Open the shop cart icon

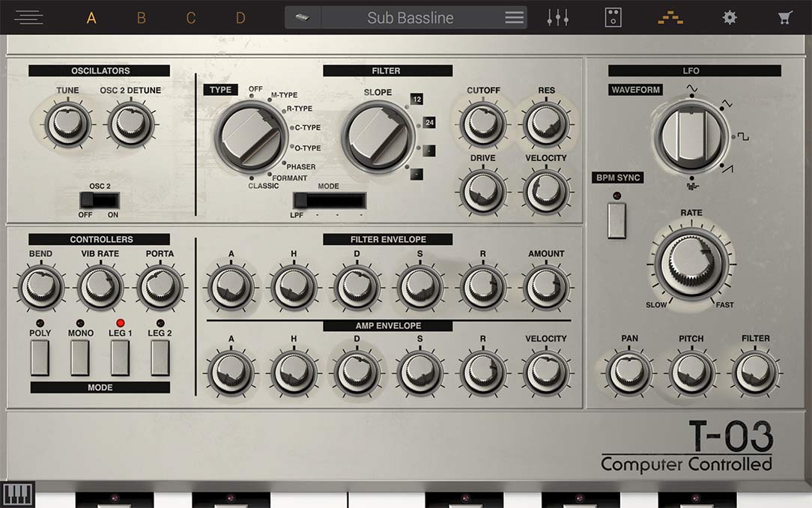click(785, 18)
